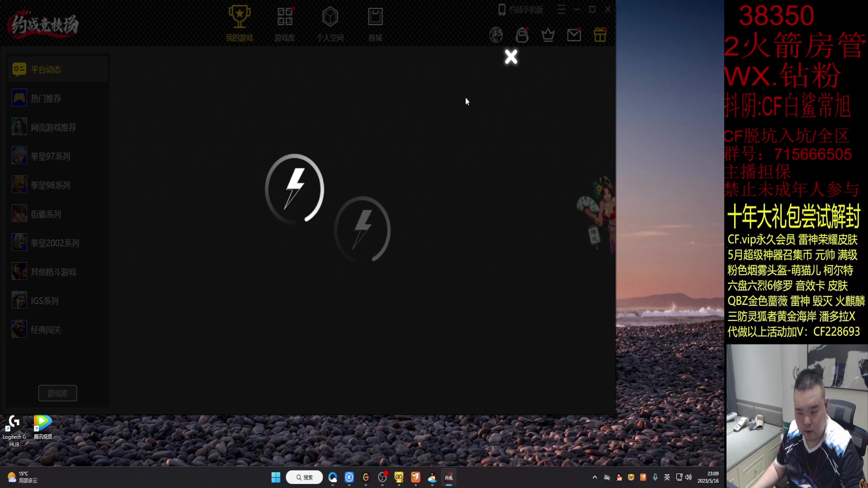Image resolution: width=868 pixels, height=488 pixels.
Task: Open the gift box icon
Action: coord(600,35)
